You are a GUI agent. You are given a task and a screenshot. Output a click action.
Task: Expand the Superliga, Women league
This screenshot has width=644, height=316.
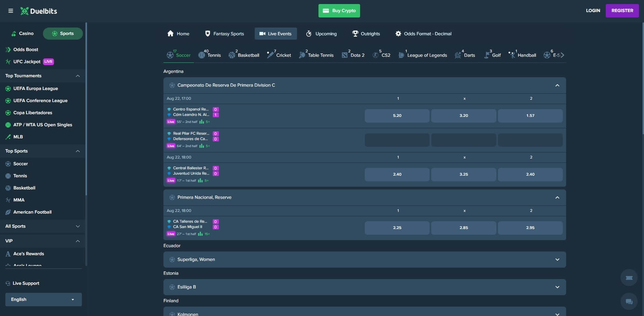pos(557,259)
